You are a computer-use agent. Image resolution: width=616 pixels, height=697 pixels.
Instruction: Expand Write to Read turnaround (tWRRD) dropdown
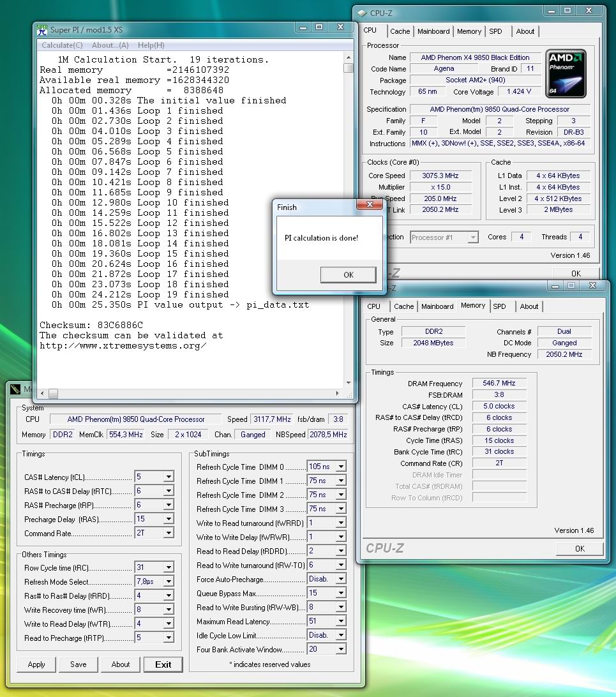[x=341, y=523]
